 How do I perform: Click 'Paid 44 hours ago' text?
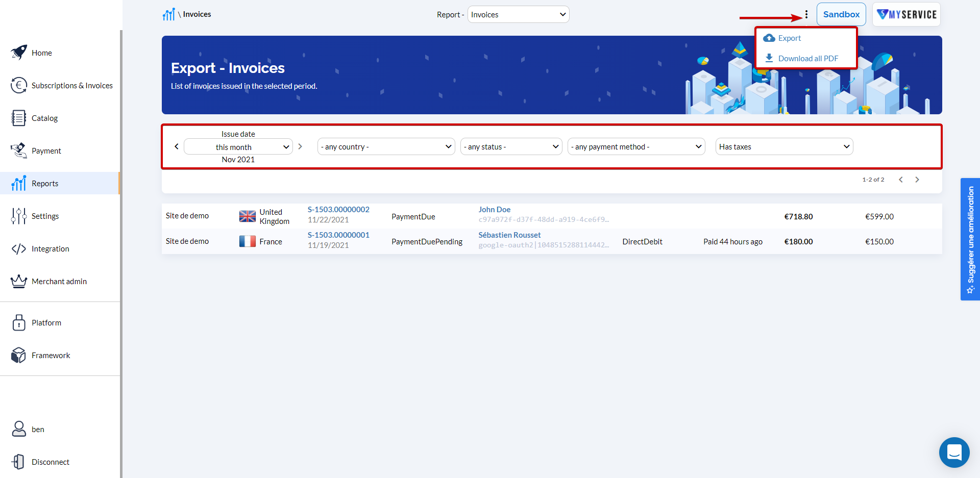tap(733, 242)
